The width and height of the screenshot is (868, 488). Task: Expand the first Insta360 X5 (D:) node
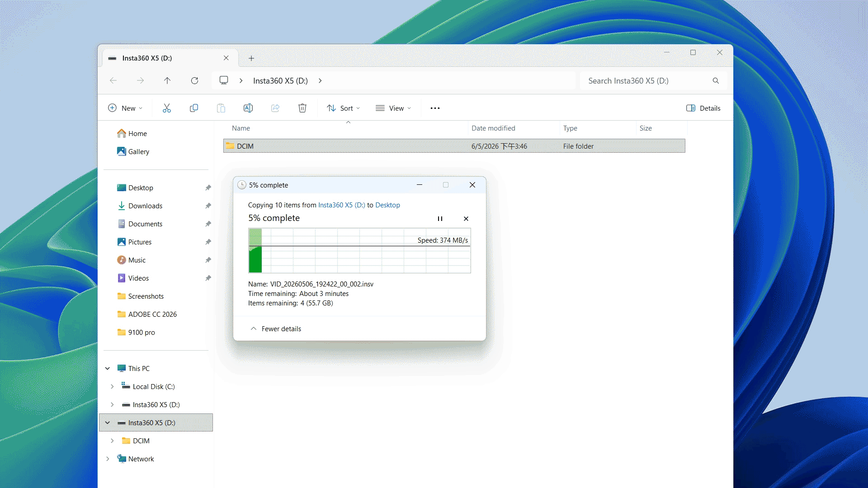pyautogui.click(x=112, y=404)
